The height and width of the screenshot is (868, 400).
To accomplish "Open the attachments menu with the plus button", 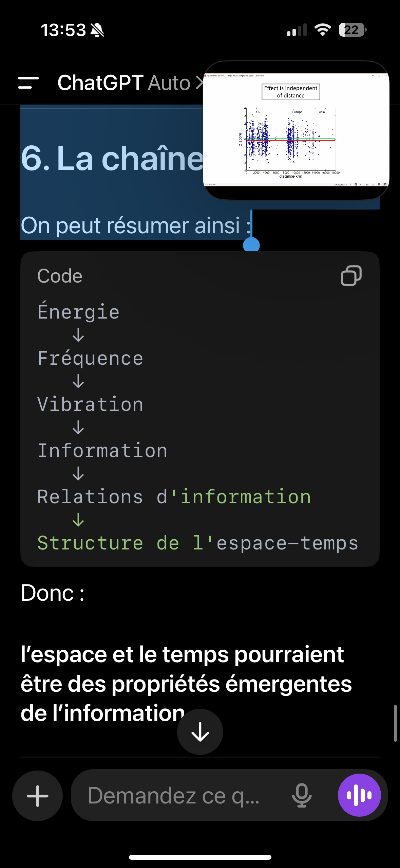I will click(37, 796).
